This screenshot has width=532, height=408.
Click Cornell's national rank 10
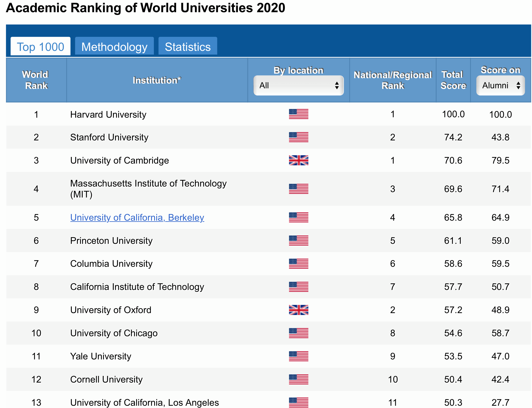point(393,379)
